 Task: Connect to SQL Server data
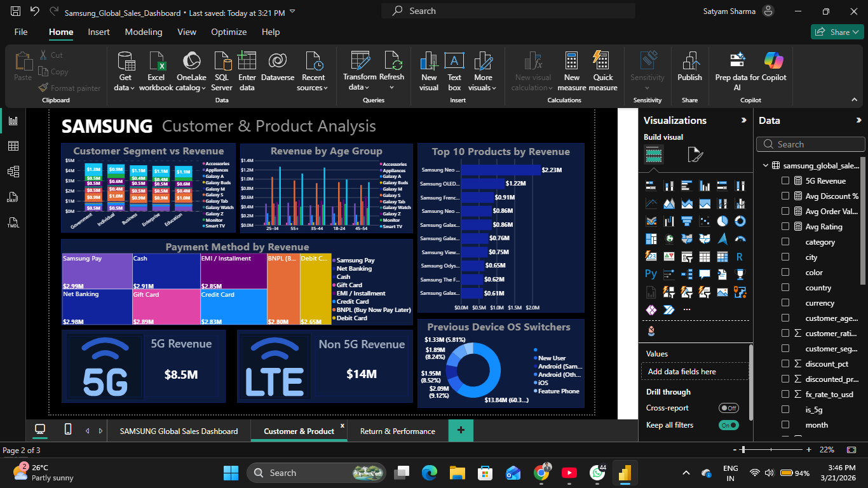pos(222,71)
